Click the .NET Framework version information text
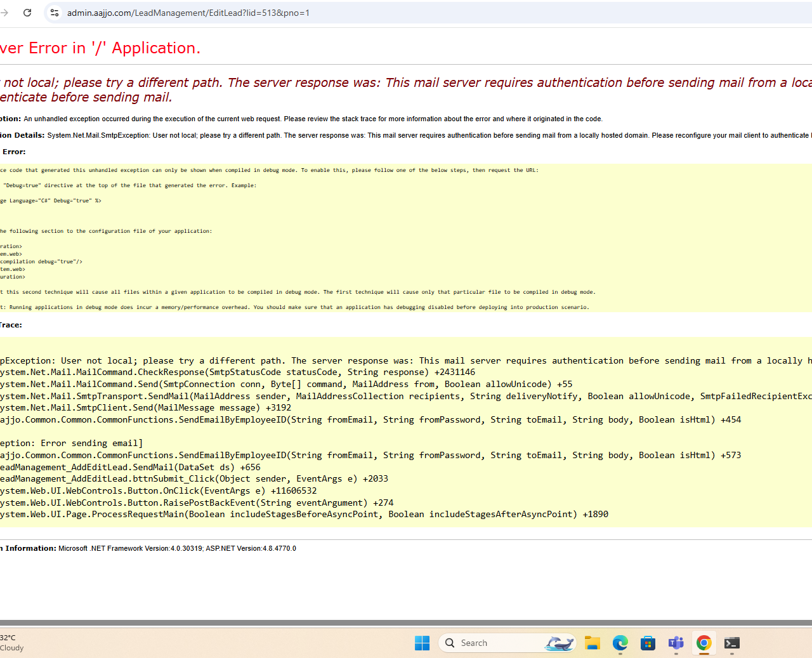This screenshot has width=812, height=658. [177, 548]
